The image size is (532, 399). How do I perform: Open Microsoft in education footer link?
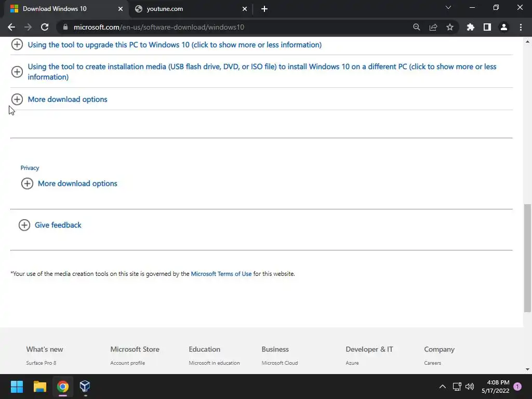(214, 363)
